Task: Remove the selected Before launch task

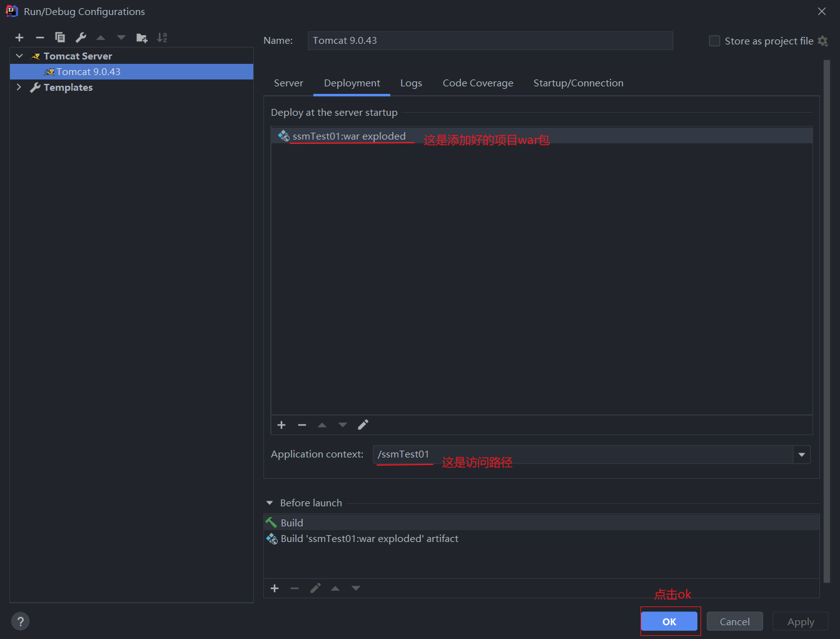Action: click(295, 588)
